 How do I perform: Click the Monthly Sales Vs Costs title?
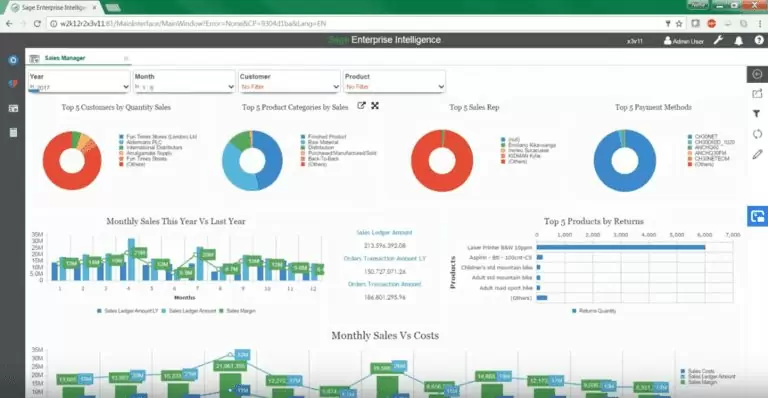tap(385, 335)
